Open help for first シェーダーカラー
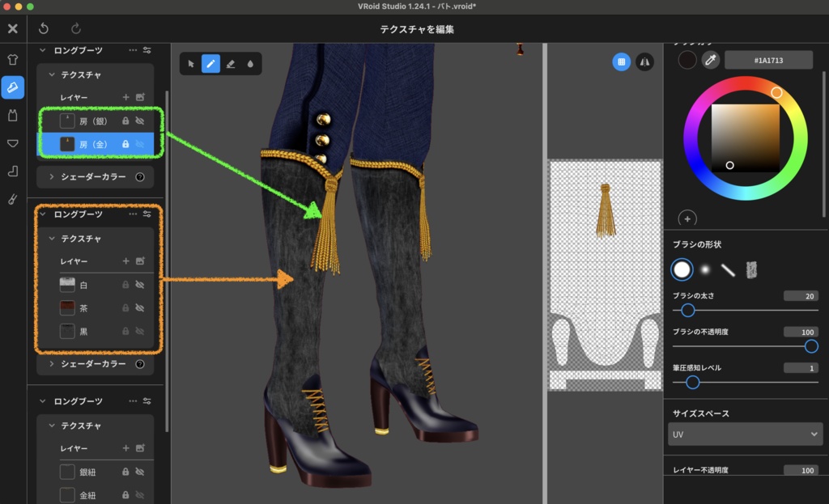 coord(140,177)
